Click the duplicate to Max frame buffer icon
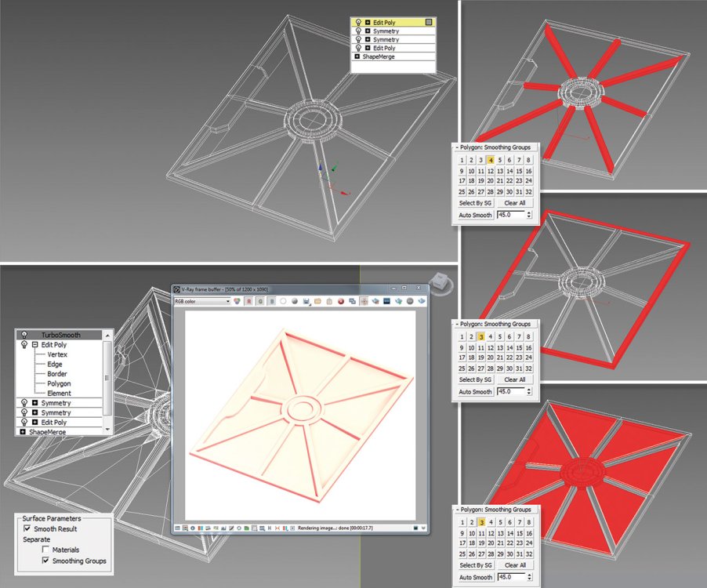Image resolution: width=707 pixels, height=588 pixels. click(x=352, y=301)
